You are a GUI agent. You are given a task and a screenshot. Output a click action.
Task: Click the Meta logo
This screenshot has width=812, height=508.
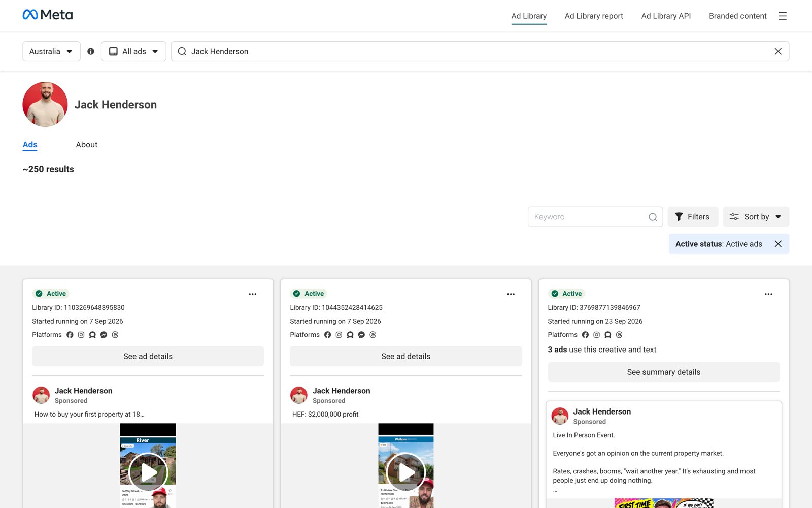48,15
